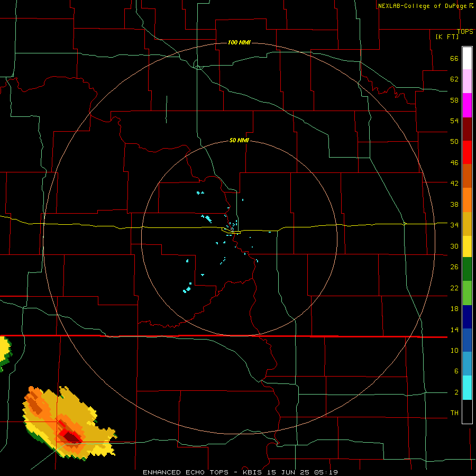Screen dimensions: 476x476
Task: Click the TOPS legend heading
Action: (465, 32)
